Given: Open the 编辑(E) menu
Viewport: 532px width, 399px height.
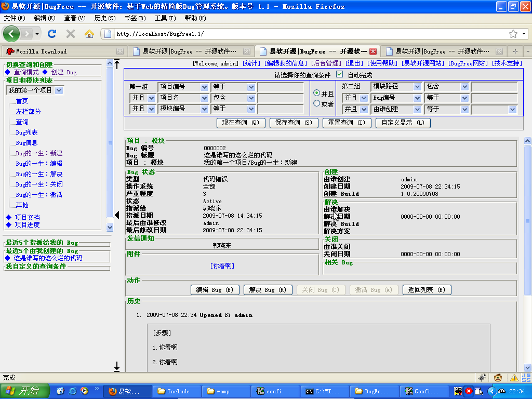Looking at the screenshot, I should (45, 18).
